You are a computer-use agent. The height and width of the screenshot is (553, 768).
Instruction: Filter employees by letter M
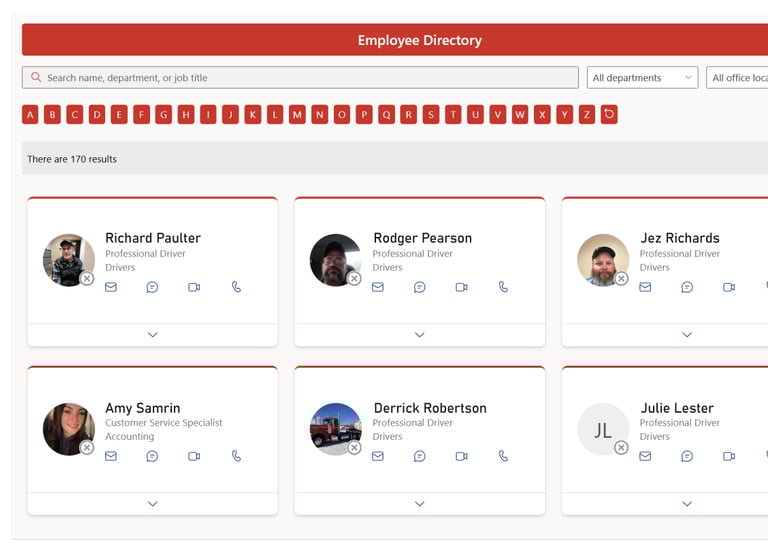(297, 115)
